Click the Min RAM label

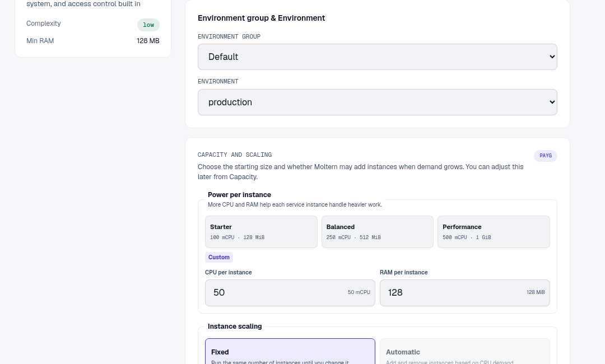pyautogui.click(x=40, y=41)
